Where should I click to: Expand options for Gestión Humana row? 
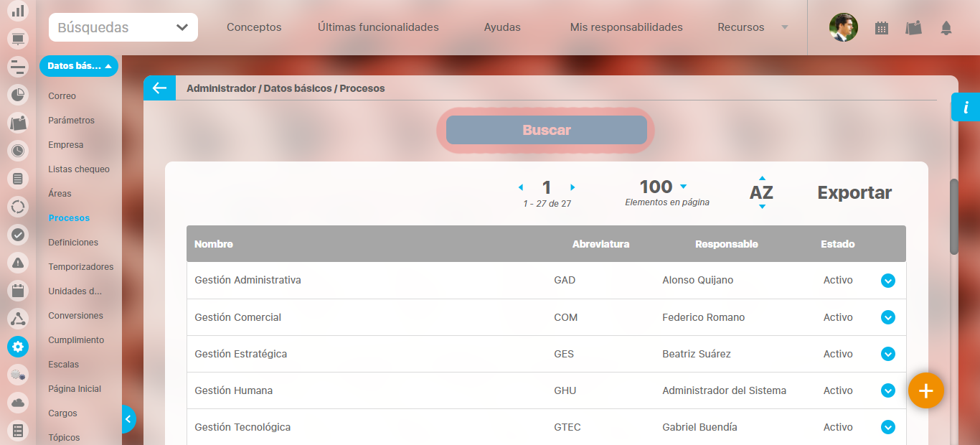coord(887,390)
